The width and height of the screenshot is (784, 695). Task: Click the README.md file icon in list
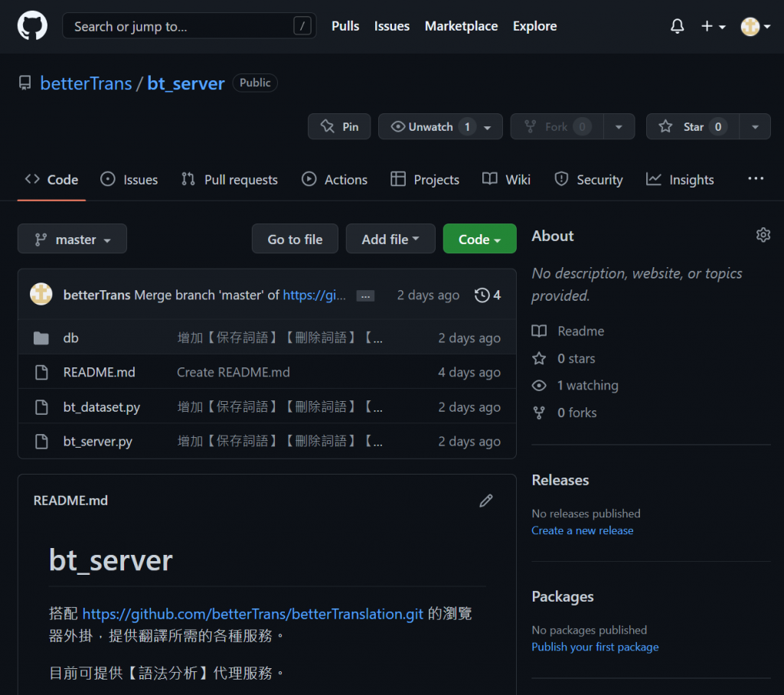pos(41,373)
